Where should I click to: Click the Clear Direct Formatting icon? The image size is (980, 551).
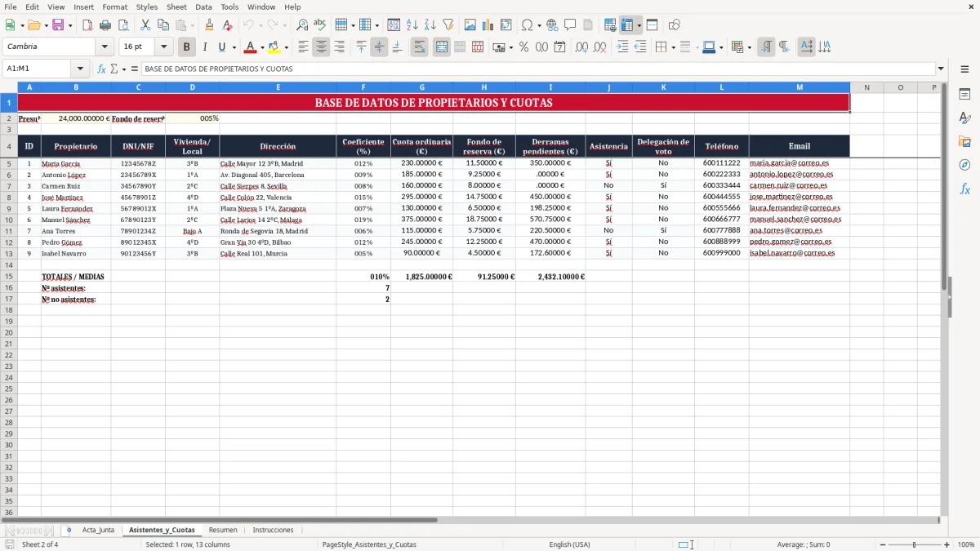(x=227, y=25)
